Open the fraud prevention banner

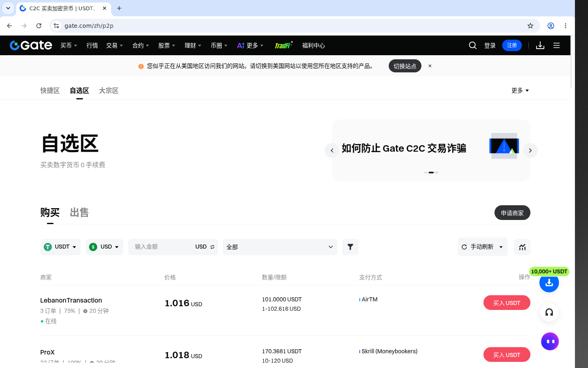pos(431,150)
